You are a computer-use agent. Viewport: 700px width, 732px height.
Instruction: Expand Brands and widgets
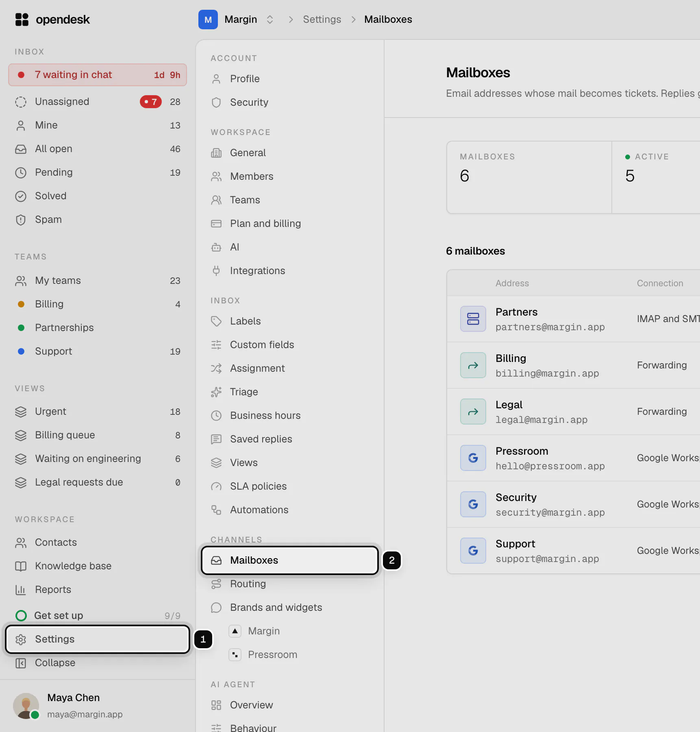point(289,608)
